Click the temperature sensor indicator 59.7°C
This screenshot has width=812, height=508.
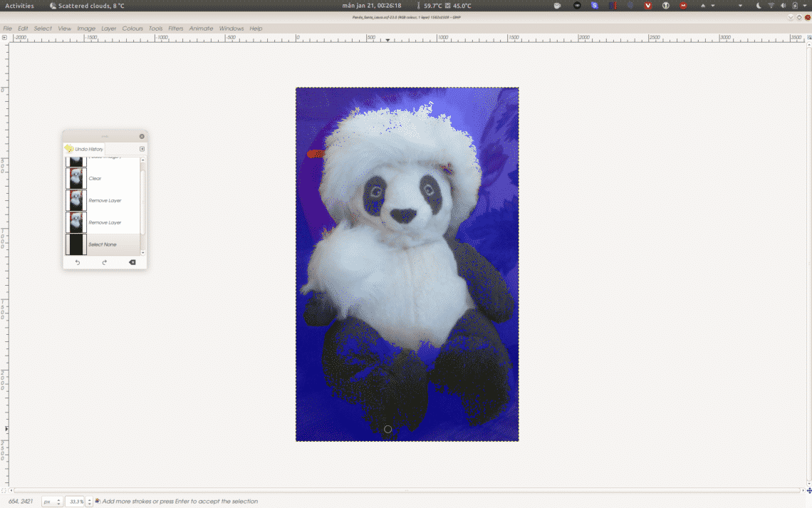click(430, 6)
